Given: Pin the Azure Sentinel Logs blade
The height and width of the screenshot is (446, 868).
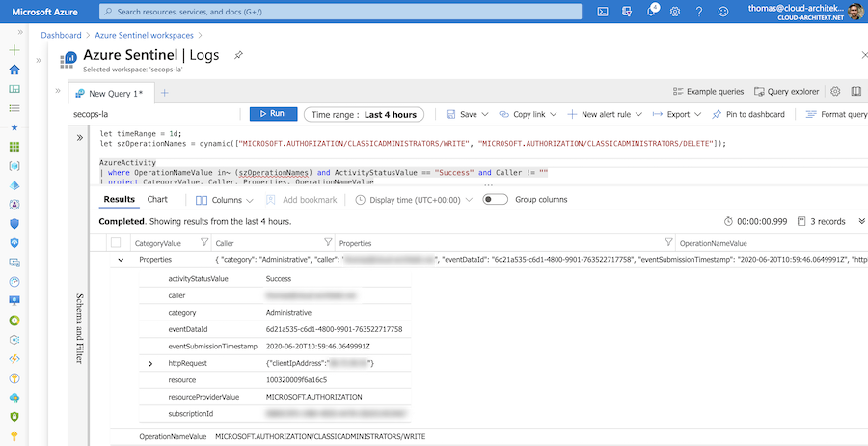Looking at the screenshot, I should 238,55.
